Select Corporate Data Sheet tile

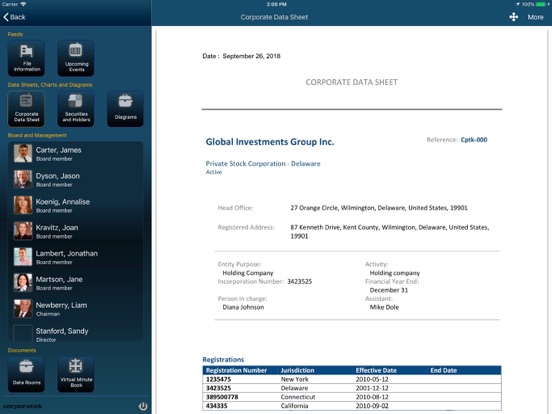[26, 108]
